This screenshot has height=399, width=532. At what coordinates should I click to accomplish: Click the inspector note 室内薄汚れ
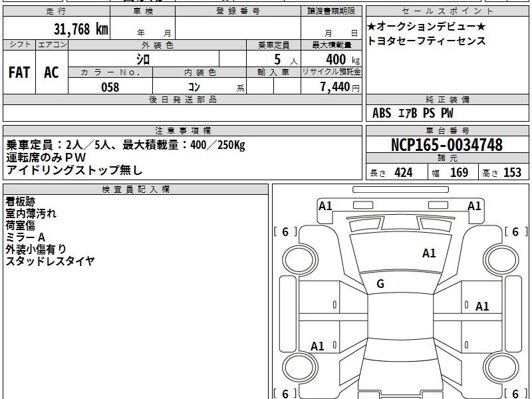[x=31, y=213]
